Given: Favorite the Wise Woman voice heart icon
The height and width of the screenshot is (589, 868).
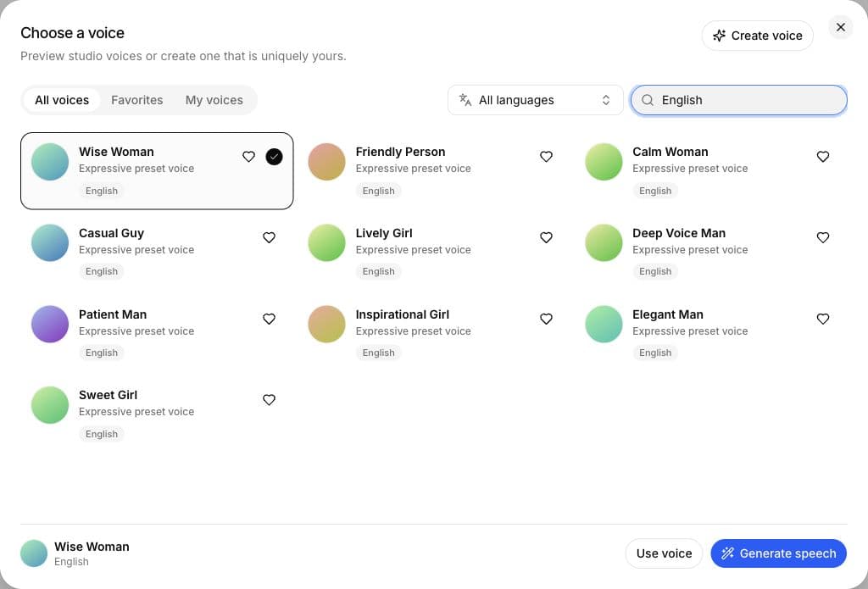Looking at the screenshot, I should [x=248, y=157].
